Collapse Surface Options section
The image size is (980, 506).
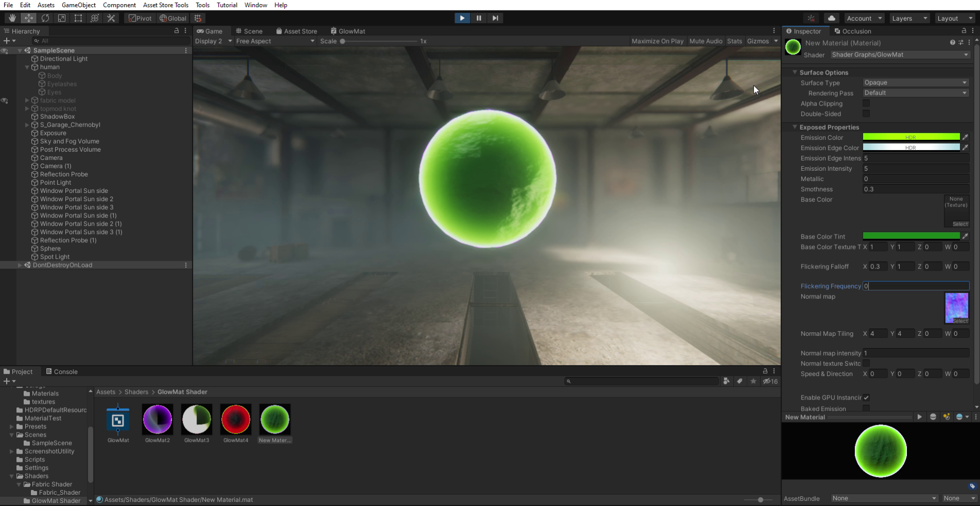[x=795, y=72]
